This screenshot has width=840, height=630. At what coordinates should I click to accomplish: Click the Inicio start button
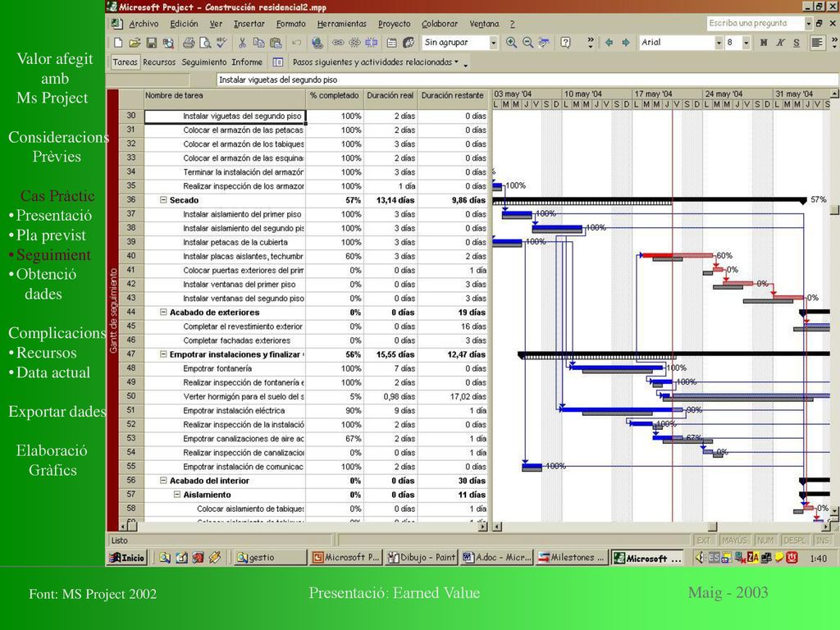(x=127, y=558)
